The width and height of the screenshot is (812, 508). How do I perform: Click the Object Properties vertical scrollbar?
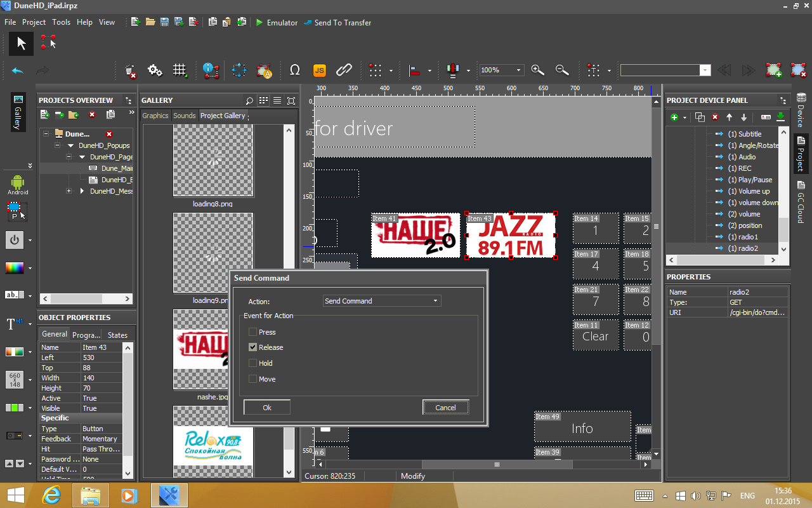point(129,410)
